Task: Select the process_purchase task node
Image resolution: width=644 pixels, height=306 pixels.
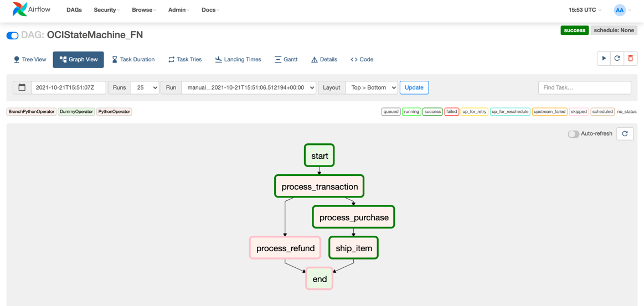Action: tap(354, 217)
